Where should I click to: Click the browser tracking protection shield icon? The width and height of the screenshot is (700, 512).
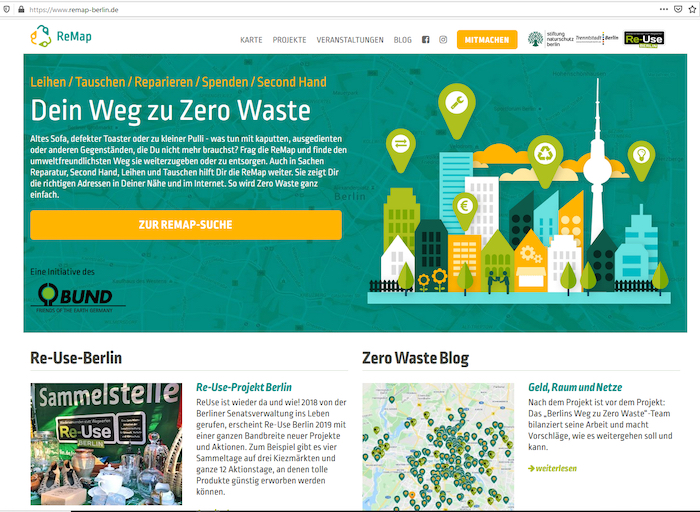[7, 9]
